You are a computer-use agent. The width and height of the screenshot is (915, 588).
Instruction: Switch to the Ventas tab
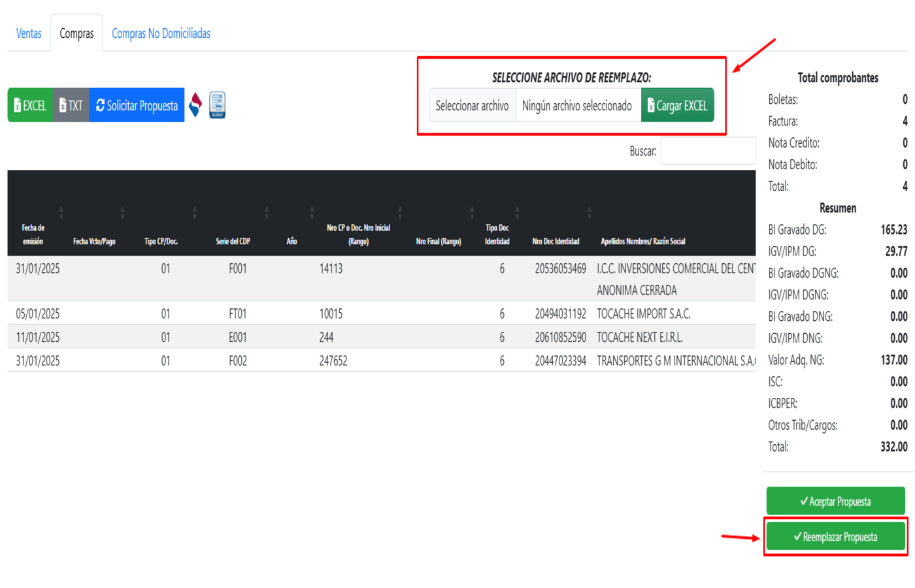click(x=29, y=33)
